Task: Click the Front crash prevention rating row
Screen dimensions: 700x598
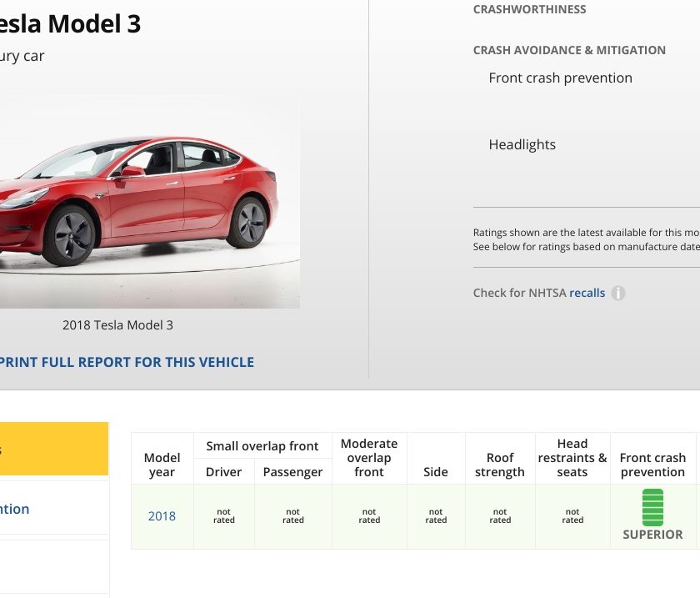Action: [560, 78]
